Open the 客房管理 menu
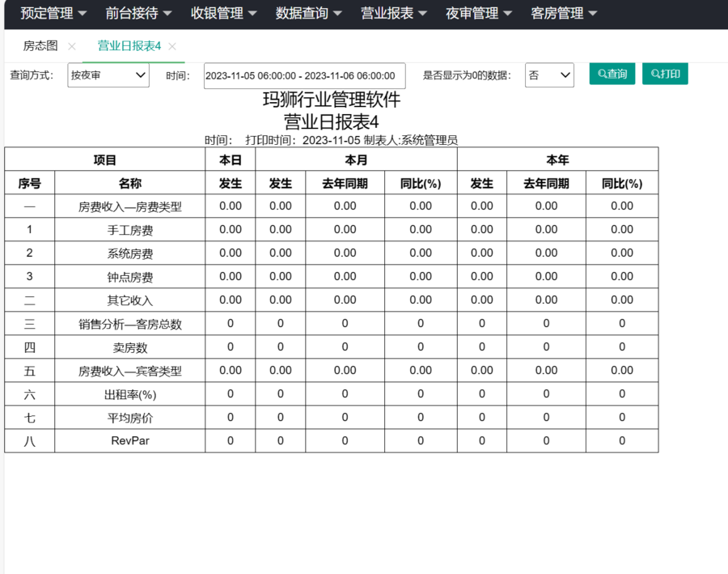728x574 pixels. point(564,13)
